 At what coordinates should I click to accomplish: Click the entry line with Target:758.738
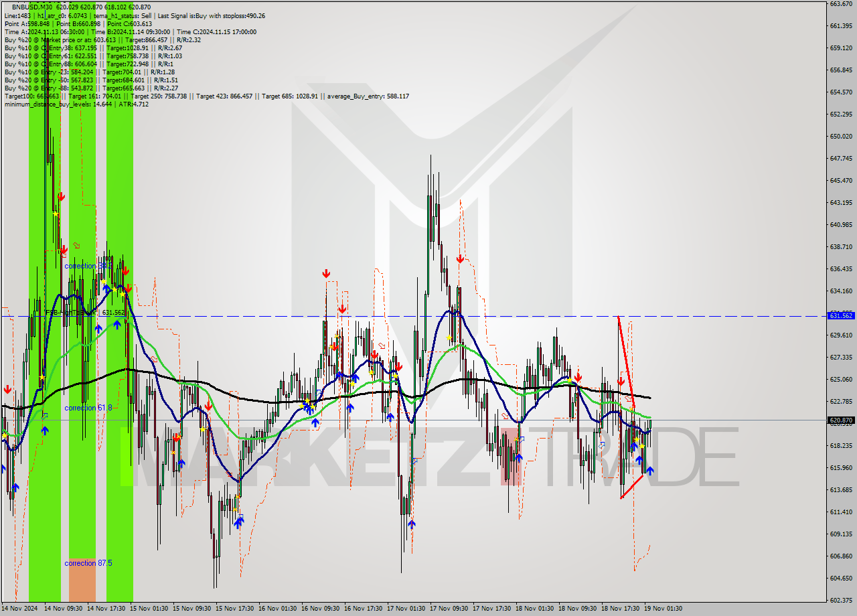pyautogui.click(x=93, y=56)
